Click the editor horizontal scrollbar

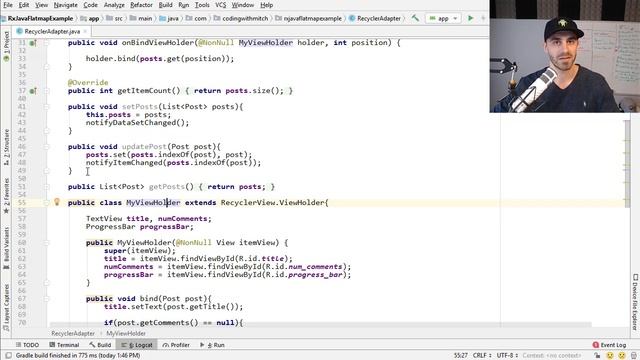click(x=320, y=325)
